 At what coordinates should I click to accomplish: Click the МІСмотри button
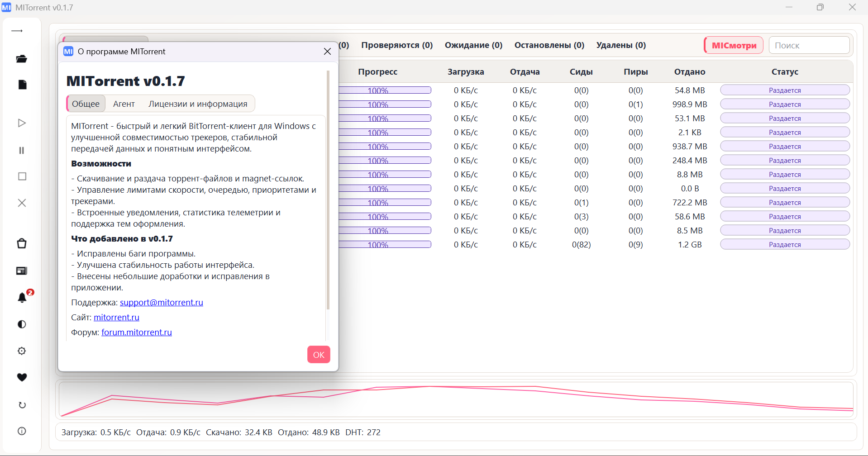tap(734, 45)
